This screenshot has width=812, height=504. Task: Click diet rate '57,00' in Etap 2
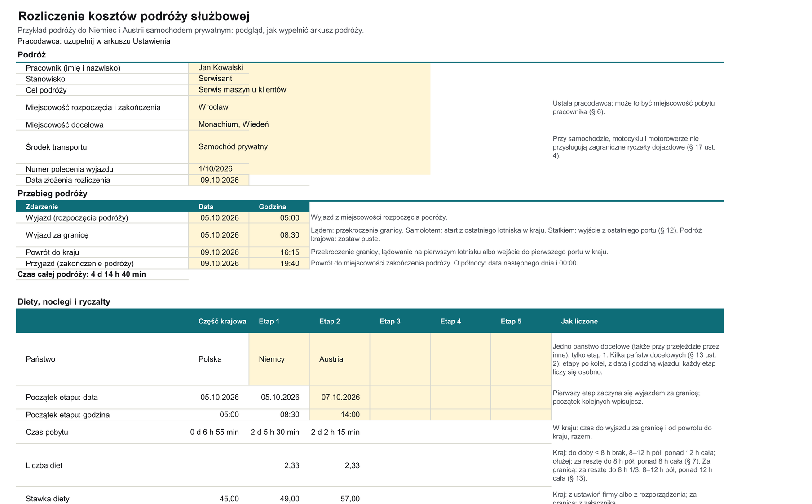[x=350, y=499]
